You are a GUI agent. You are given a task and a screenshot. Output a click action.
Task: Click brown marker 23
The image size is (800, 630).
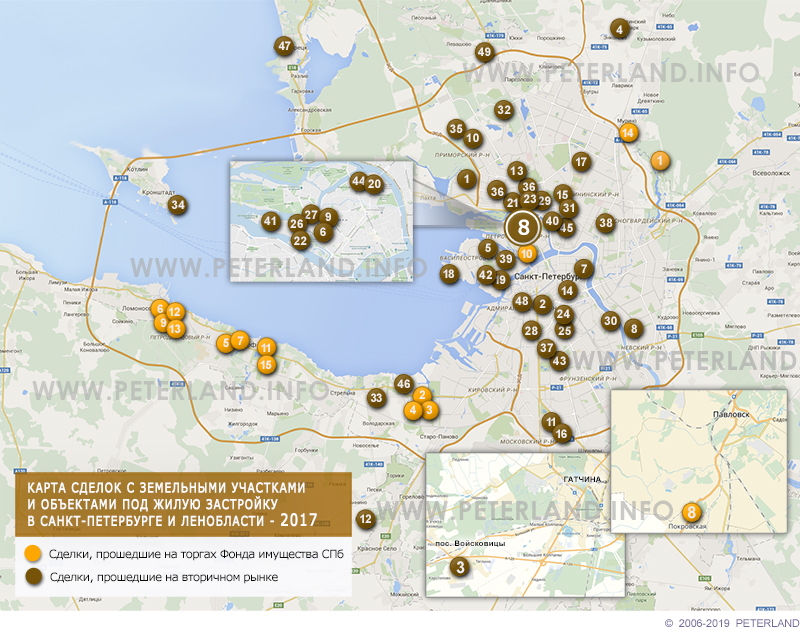tap(530, 199)
